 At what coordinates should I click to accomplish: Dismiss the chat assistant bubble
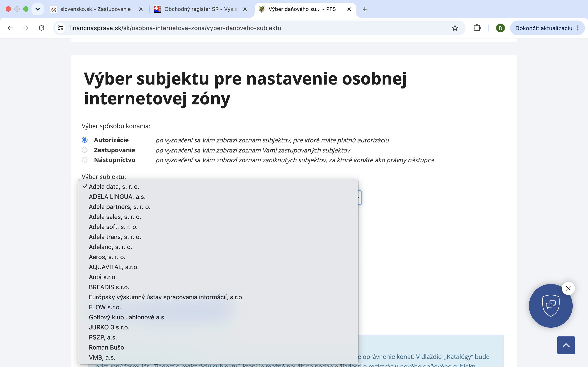[568, 288]
